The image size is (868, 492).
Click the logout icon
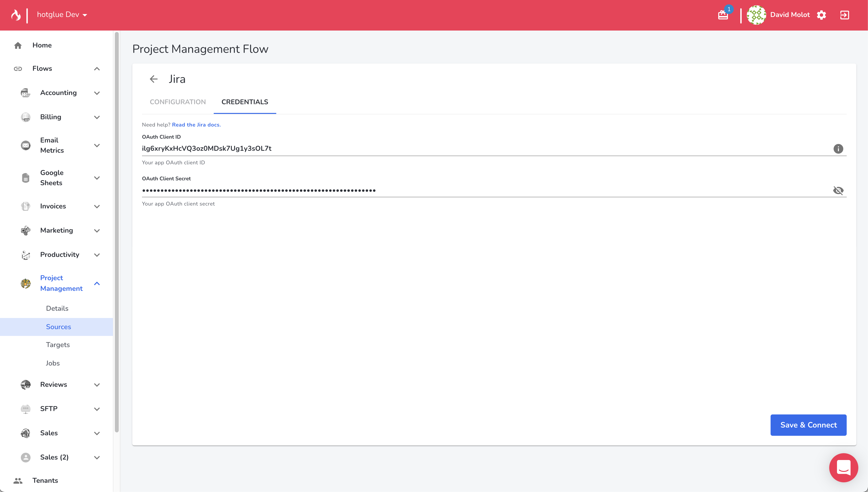tap(844, 15)
